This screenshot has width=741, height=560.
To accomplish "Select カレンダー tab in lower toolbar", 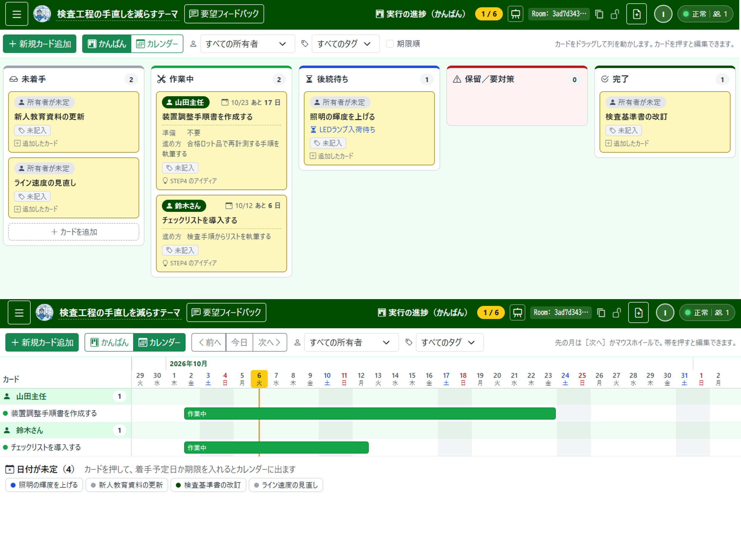I will point(159,342).
